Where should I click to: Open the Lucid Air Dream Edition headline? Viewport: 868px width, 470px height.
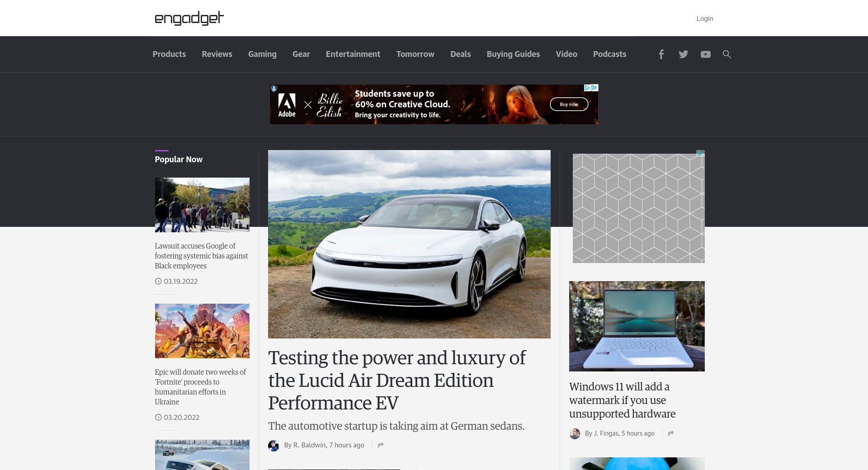(x=396, y=380)
